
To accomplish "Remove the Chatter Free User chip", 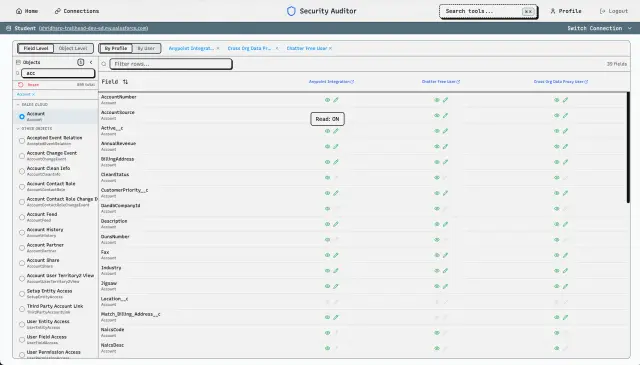I will pyautogui.click(x=330, y=48).
